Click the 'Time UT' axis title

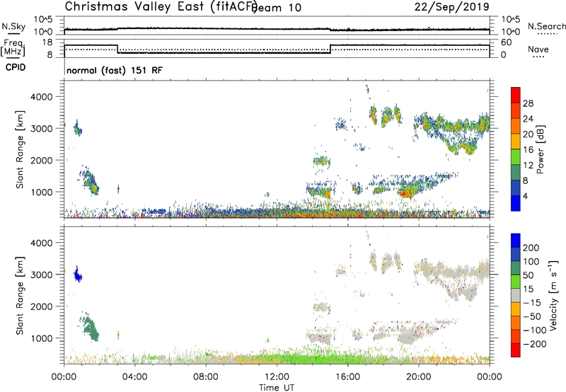pyautogui.click(x=277, y=388)
